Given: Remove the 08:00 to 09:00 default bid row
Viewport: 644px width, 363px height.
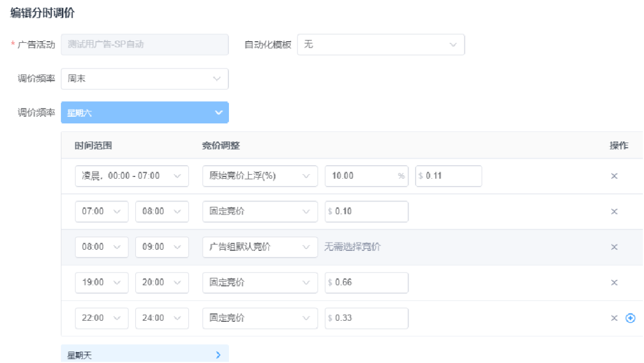Looking at the screenshot, I should point(614,247).
